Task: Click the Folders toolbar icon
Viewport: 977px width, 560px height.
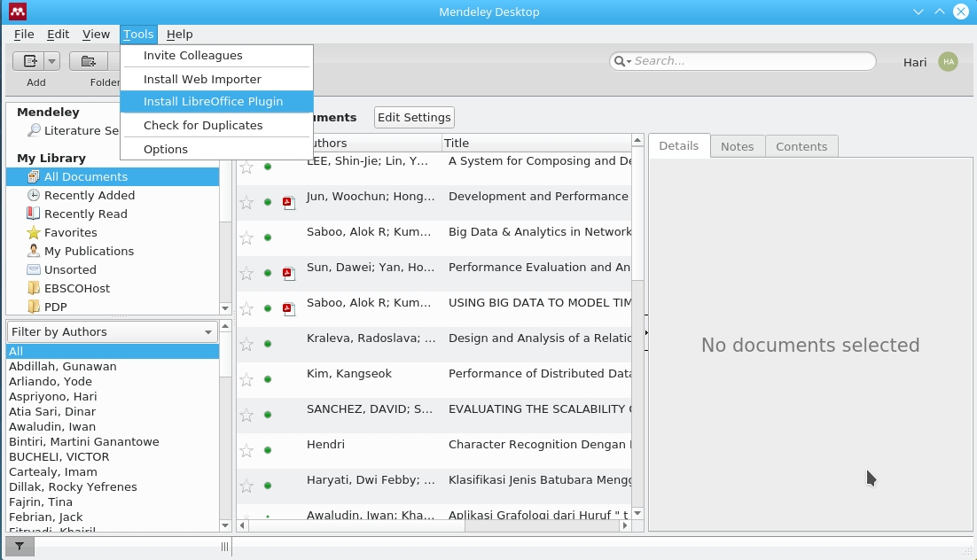Action: 89,61
